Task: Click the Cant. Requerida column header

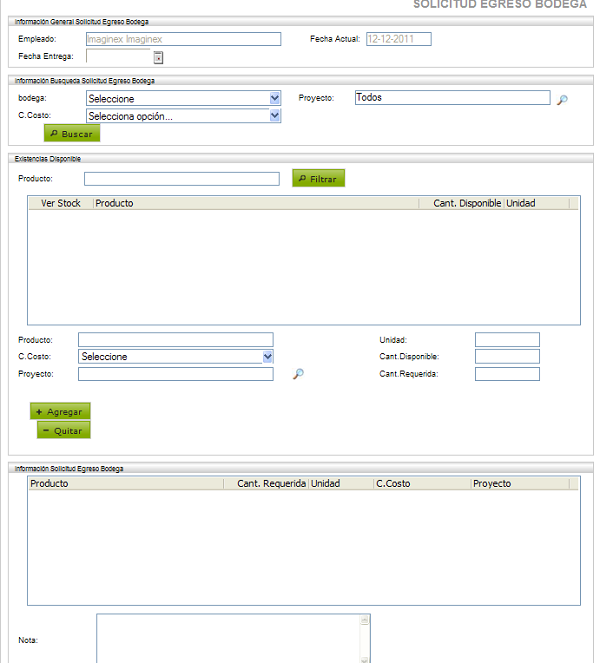Action: point(266,484)
